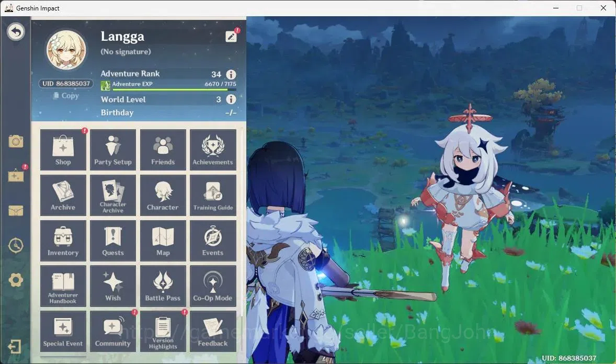Open Party Setup
This screenshot has width=616, height=364.
click(x=113, y=150)
